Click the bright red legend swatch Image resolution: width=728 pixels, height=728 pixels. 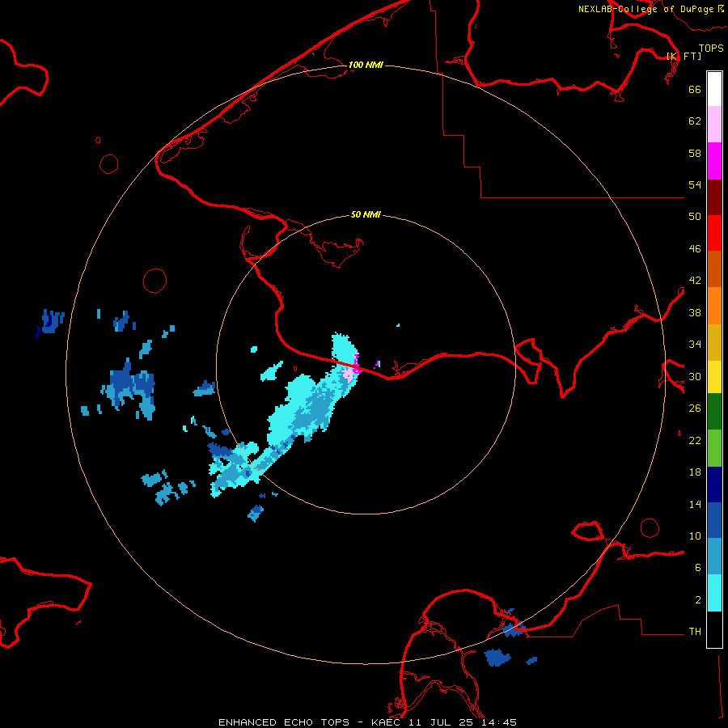point(714,233)
